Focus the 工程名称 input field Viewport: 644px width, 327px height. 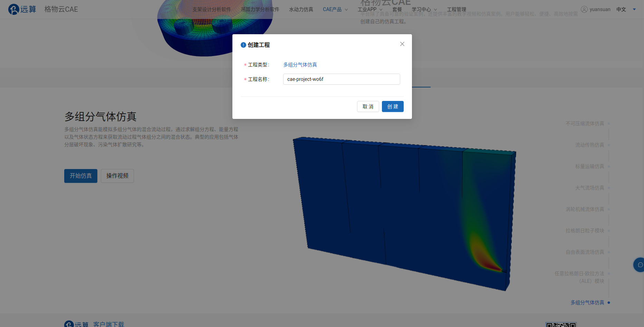pos(342,79)
